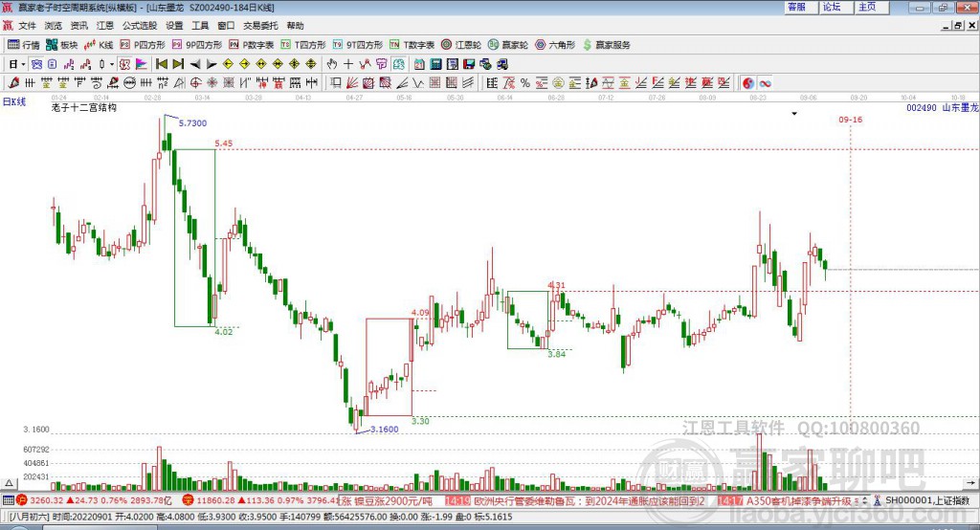The height and width of the screenshot is (530, 980).
Task: Click the up arrow beside volume panel
Action: click(x=9, y=483)
